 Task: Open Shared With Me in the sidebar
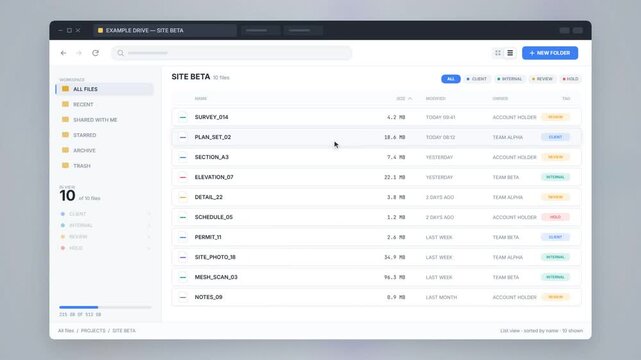point(105,120)
